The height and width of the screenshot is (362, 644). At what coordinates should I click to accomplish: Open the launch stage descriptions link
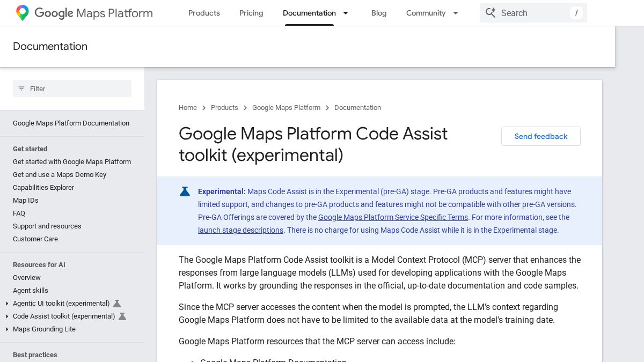[x=240, y=230]
